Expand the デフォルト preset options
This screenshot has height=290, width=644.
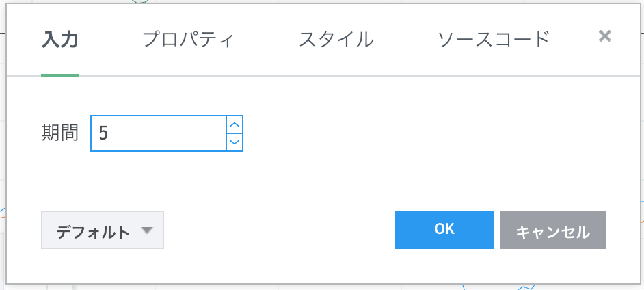click(x=103, y=231)
